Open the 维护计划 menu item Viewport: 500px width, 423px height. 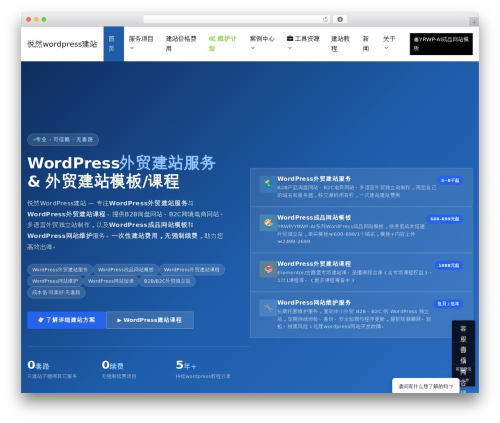click(x=222, y=44)
